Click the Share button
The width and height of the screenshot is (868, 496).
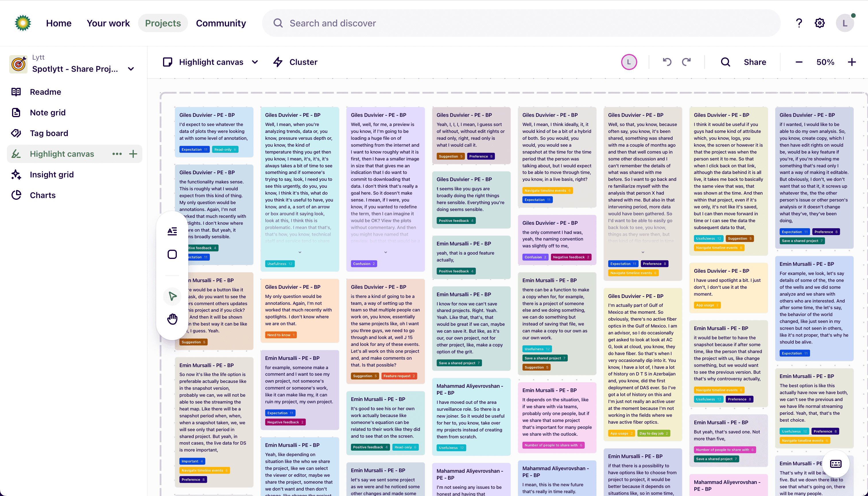coord(755,62)
